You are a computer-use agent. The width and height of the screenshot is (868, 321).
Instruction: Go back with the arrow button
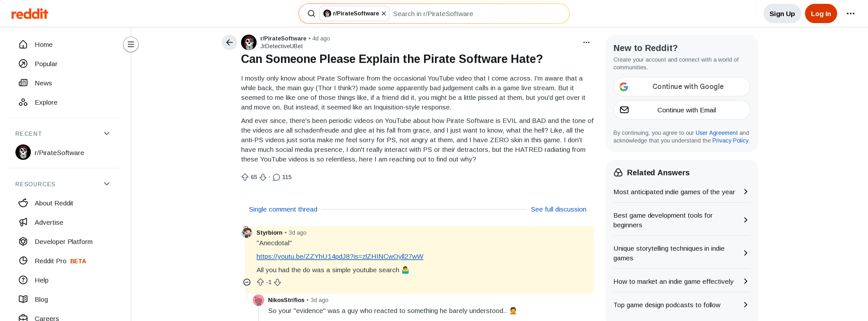point(229,42)
